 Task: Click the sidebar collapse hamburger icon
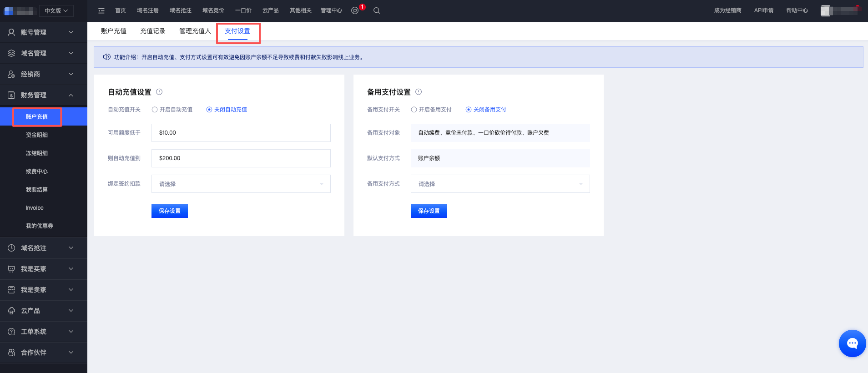101,10
